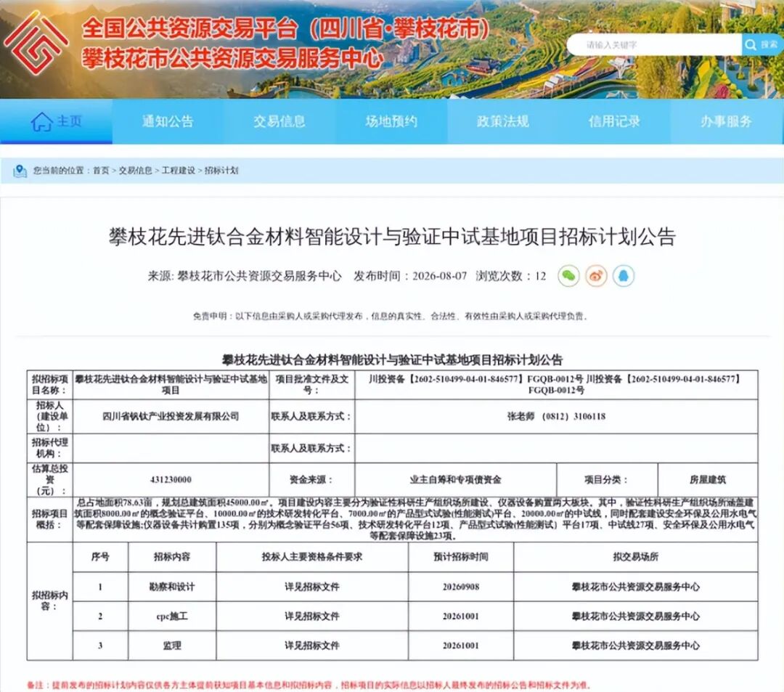This screenshot has width=784, height=692.
Task: Click column header 拟交易场所
Action: tap(635, 556)
